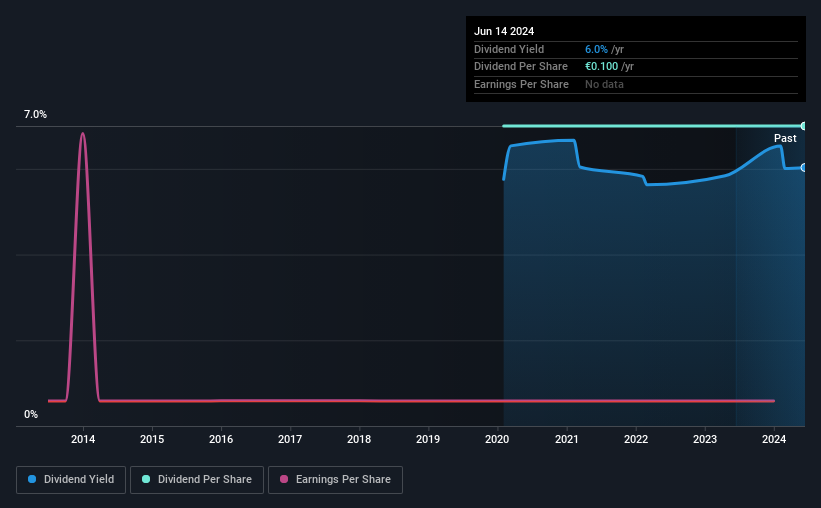Viewport: 821px width, 508px height.
Task: Click the tooltip Dividend Yield label
Action: click(509, 49)
